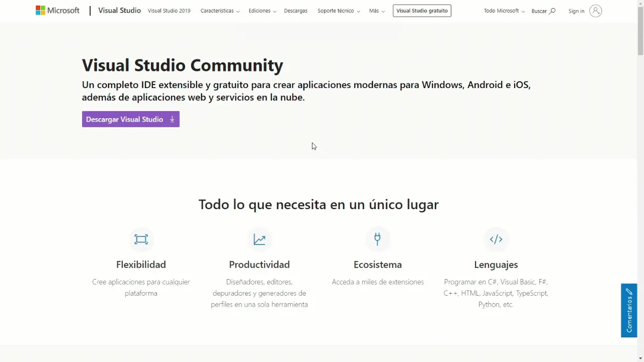The height and width of the screenshot is (362, 644).
Task: Click the pencil icon on Comentarios tab
Action: 629,292
